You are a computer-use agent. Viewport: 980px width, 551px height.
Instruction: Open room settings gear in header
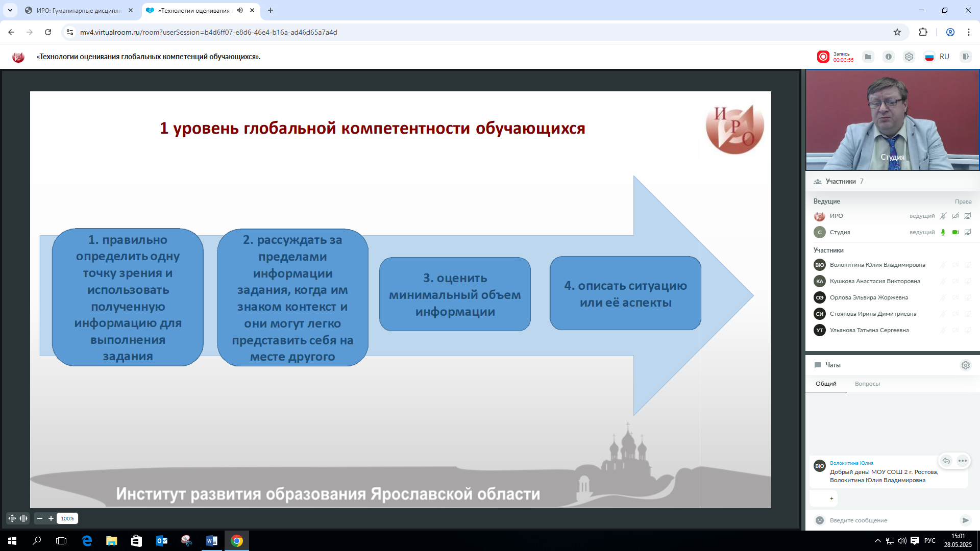(x=909, y=57)
